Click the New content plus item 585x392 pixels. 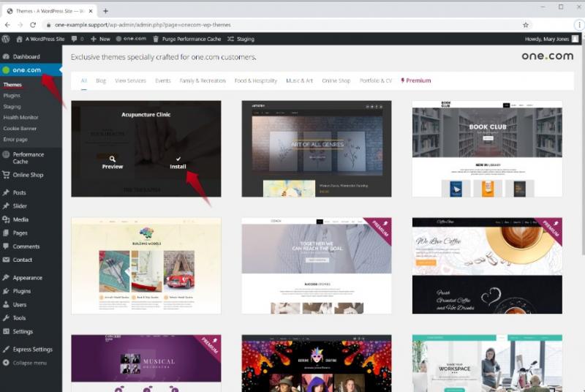[100, 39]
